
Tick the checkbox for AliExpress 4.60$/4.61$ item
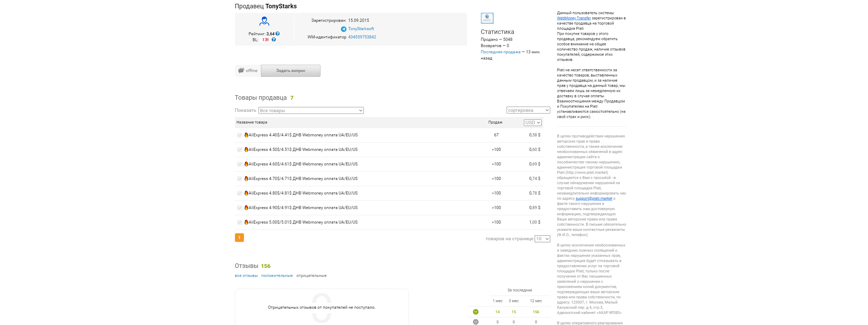click(239, 164)
